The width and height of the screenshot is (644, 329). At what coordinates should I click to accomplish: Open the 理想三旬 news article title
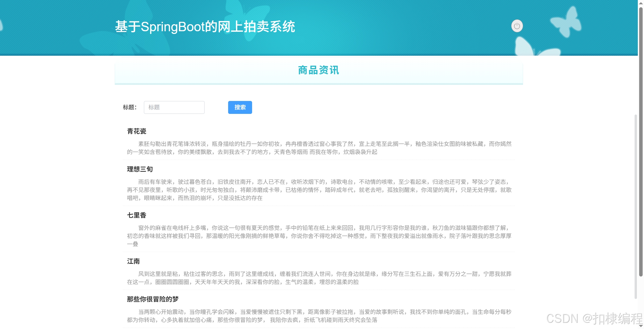[x=140, y=169]
